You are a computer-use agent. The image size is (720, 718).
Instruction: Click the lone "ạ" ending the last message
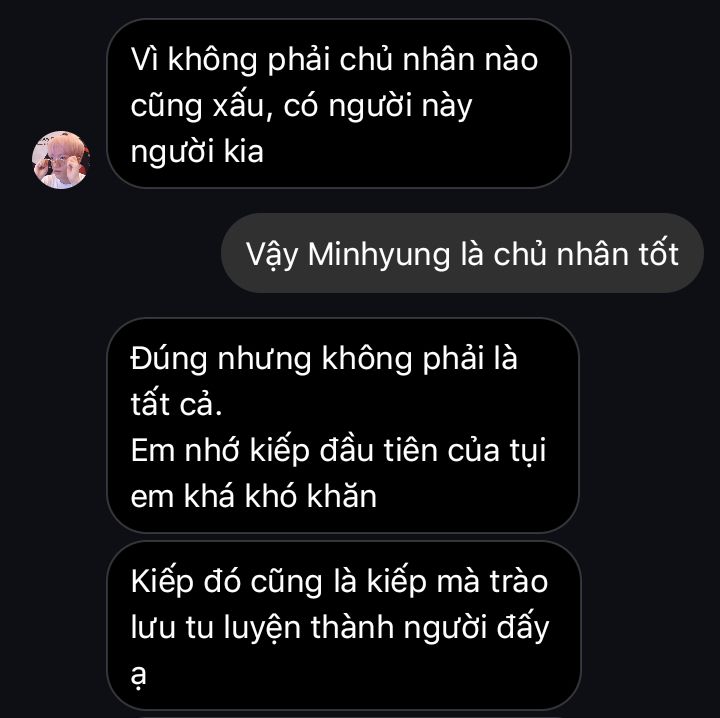(138, 675)
